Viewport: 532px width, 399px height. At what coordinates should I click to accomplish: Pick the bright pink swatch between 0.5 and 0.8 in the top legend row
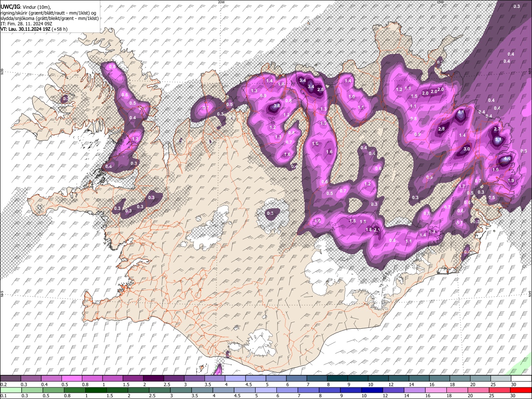(x=71, y=379)
